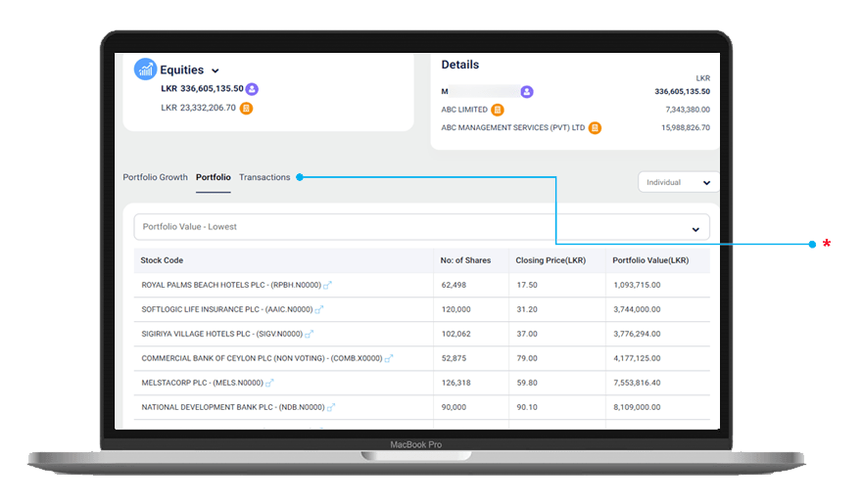Click portfolio value 3,744,000.00
The width and height of the screenshot is (862, 504).
[x=637, y=309]
